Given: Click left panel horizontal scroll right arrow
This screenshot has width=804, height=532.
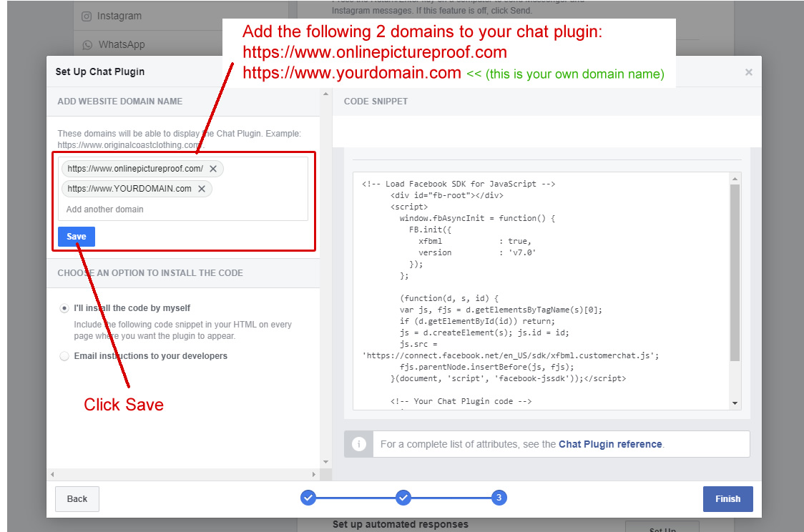Looking at the screenshot, I should [314, 475].
